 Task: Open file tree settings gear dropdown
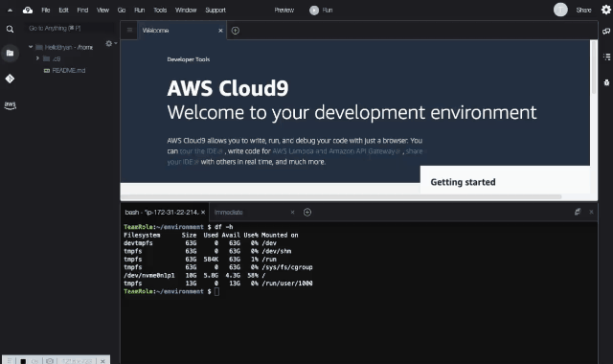click(111, 43)
